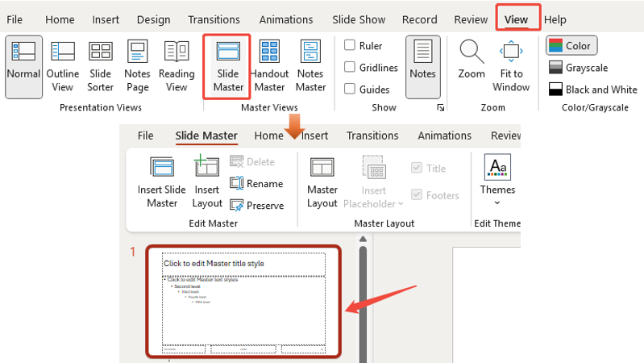The width and height of the screenshot is (644, 363).
Task: Open the Show group dialog launcher
Action: [441, 108]
